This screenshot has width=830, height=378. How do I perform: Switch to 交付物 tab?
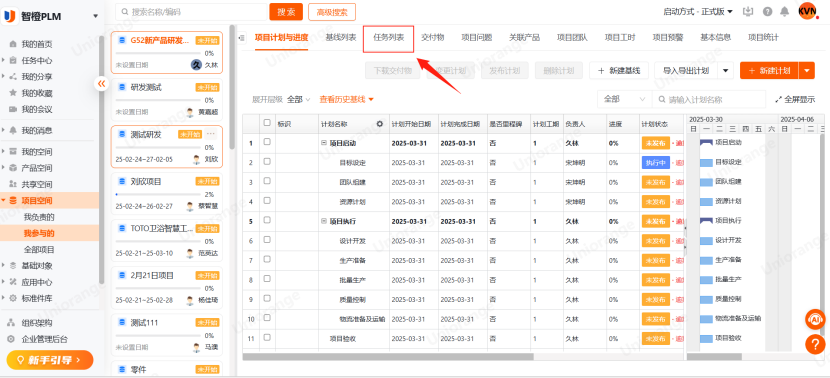pyautogui.click(x=432, y=38)
